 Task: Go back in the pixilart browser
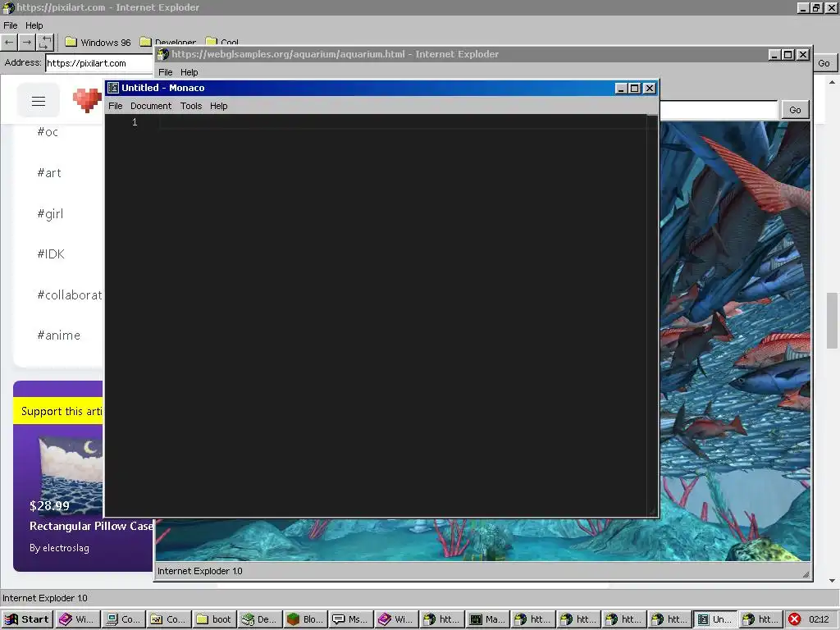pos(9,42)
